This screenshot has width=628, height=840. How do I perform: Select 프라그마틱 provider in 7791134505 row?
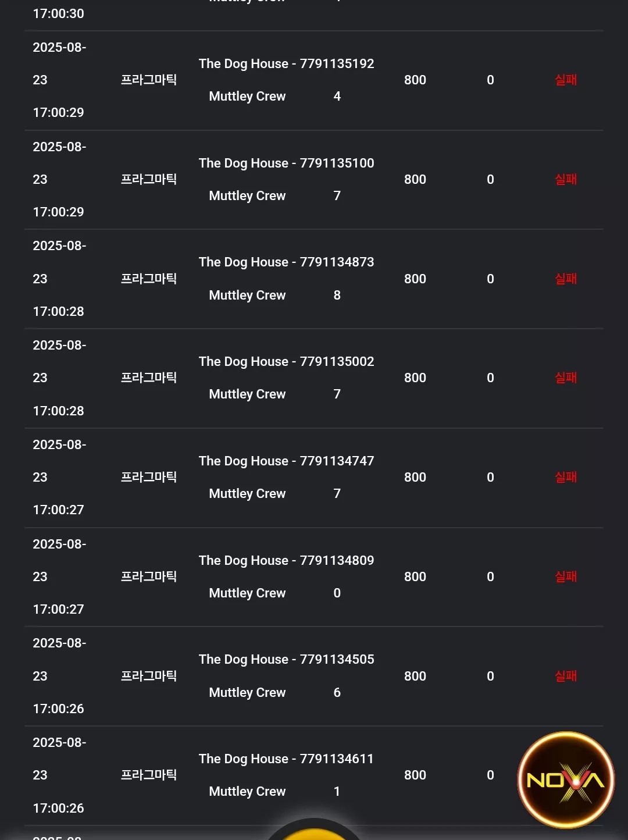click(148, 676)
